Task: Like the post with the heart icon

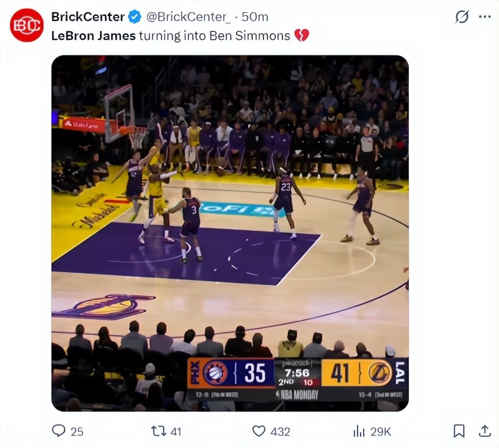Action: pos(259,430)
